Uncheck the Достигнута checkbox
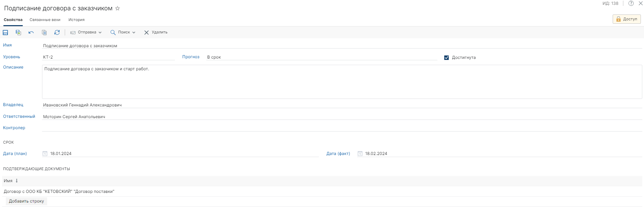644x207 pixels. coord(446,58)
